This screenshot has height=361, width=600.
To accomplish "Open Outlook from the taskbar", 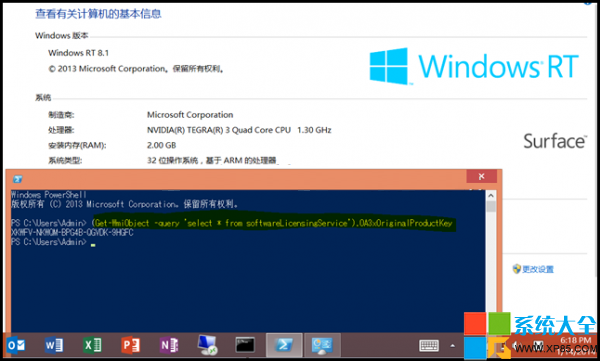I will point(16,346).
